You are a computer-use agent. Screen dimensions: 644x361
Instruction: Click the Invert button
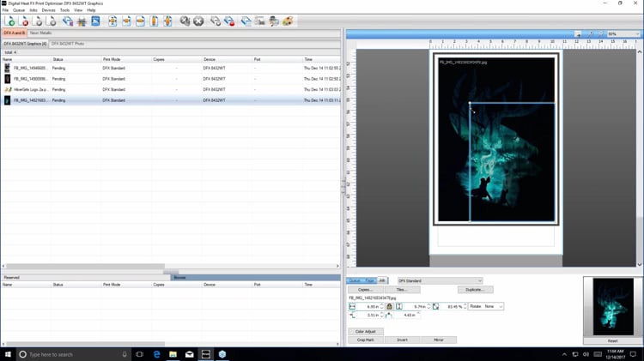tap(402, 340)
